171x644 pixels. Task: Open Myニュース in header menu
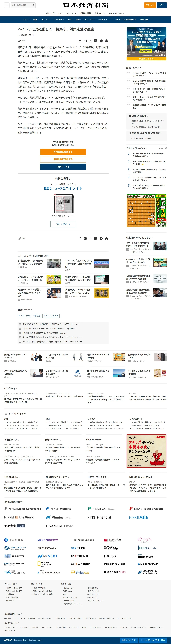point(72,13)
